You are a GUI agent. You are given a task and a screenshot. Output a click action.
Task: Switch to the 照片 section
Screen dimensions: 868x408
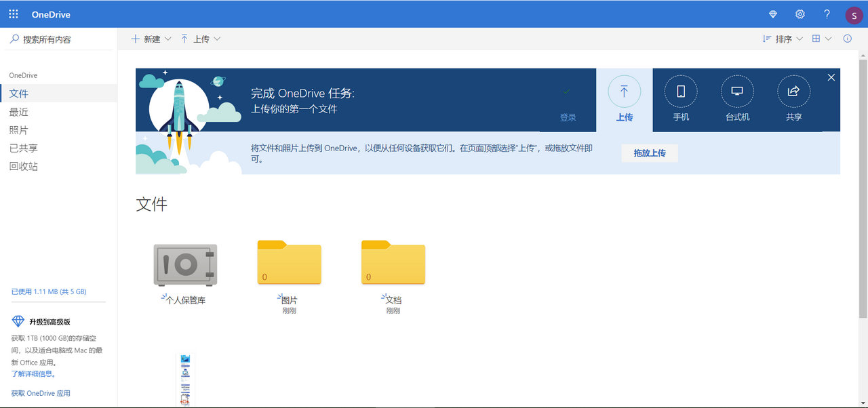(19, 129)
